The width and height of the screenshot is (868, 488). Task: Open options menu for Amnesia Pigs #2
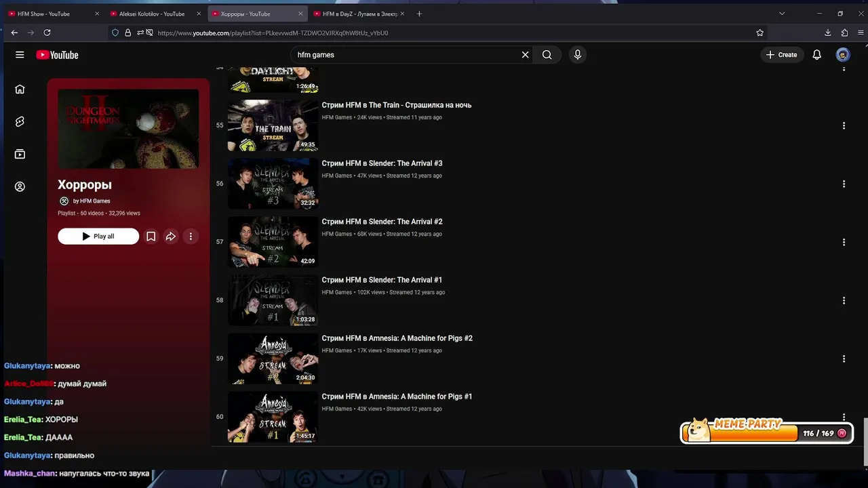[844, 359]
